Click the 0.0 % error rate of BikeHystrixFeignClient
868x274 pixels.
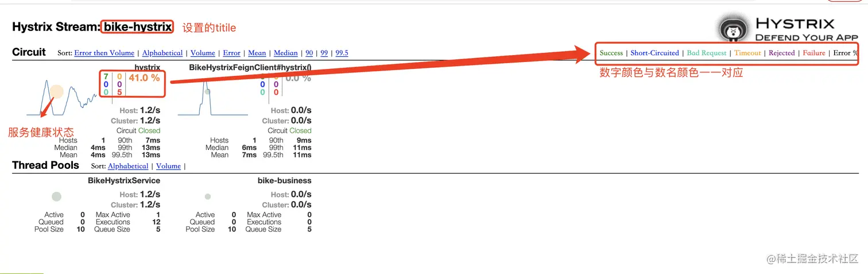[299, 78]
